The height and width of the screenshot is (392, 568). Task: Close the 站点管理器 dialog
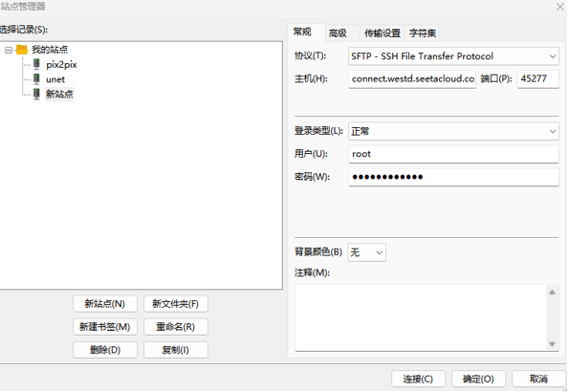pos(560,7)
